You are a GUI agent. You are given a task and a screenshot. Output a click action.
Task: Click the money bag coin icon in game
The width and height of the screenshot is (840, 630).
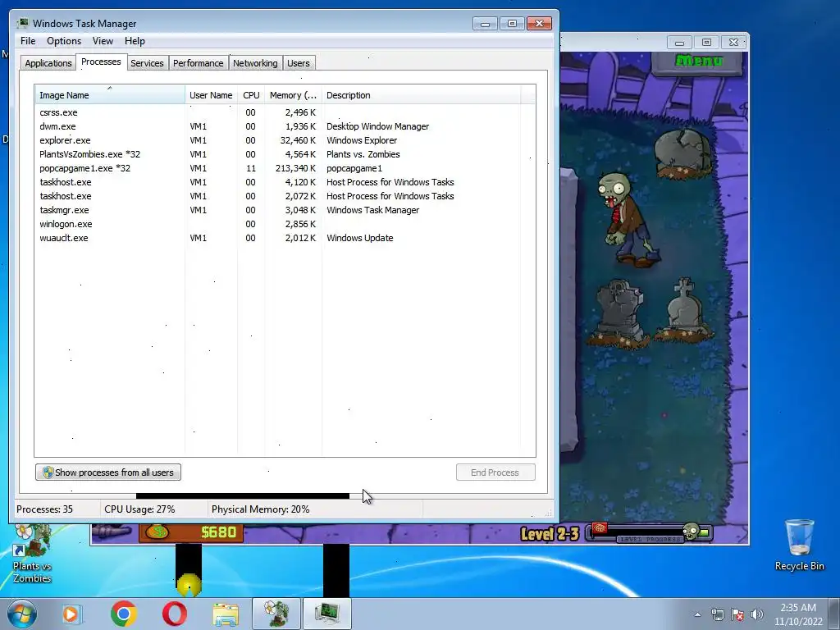pyautogui.click(x=157, y=532)
